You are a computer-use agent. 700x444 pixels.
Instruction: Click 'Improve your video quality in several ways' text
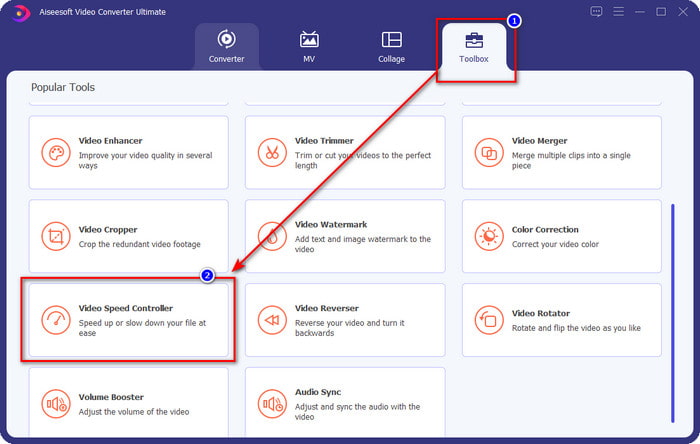tap(145, 160)
